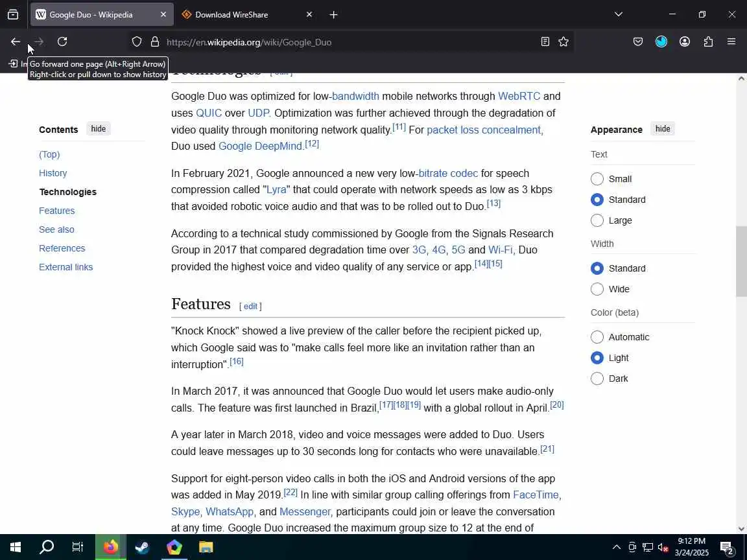Hide the Appearance panel

pos(662,128)
